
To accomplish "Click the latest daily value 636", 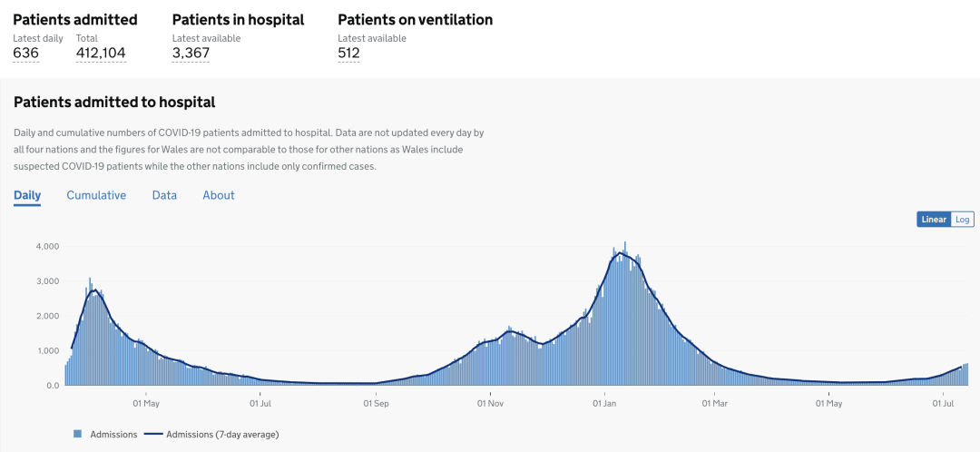I will tap(26, 54).
